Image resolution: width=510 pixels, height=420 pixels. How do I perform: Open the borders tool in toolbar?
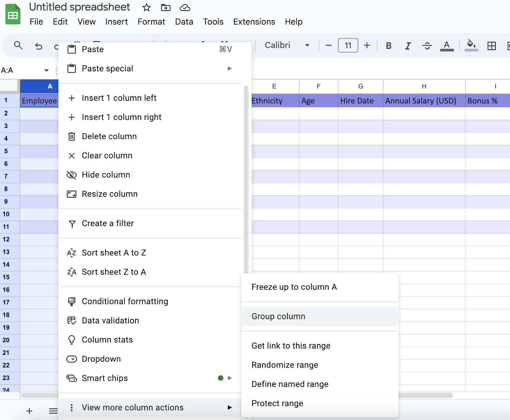492,46
